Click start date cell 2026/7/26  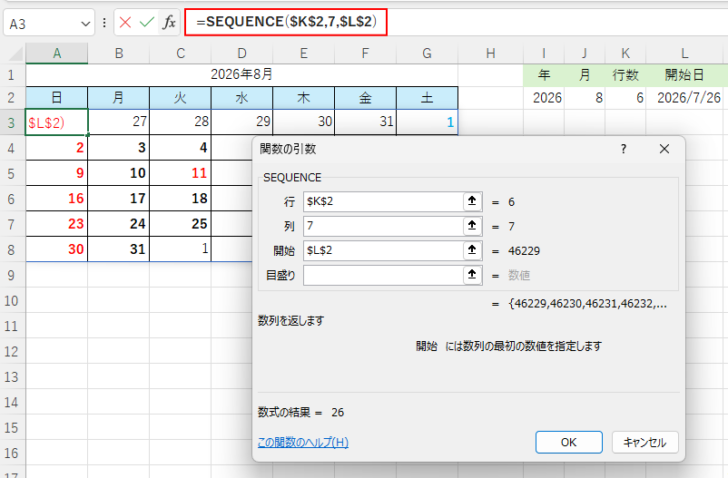coord(685,98)
